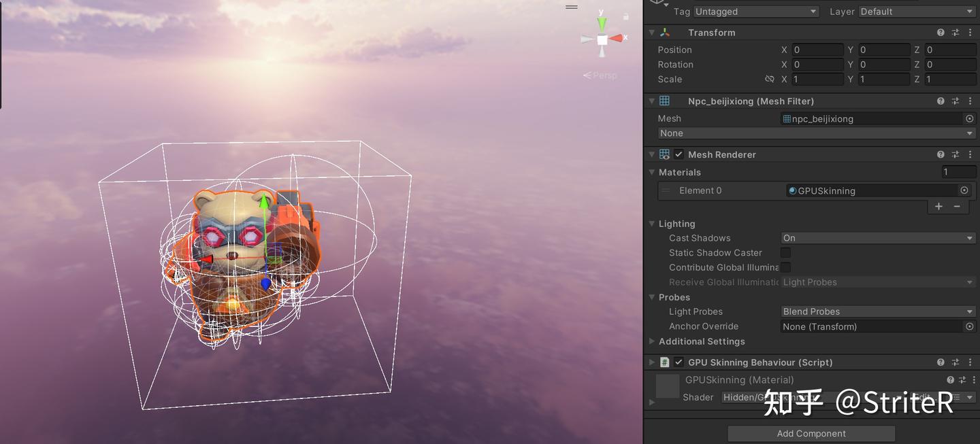The image size is (980, 444).
Task: Click Materials array size field
Action: click(x=958, y=172)
